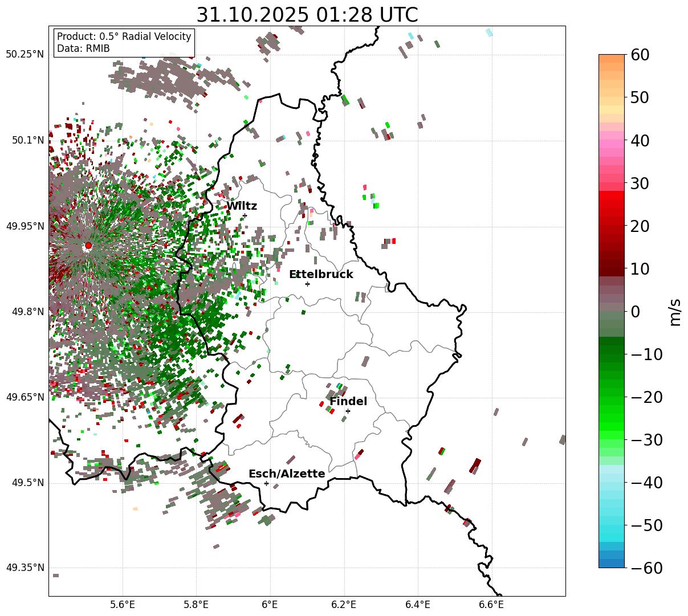The height and width of the screenshot is (616, 688).
Task: Click the Wiltz cross location marker
Action: (245, 215)
